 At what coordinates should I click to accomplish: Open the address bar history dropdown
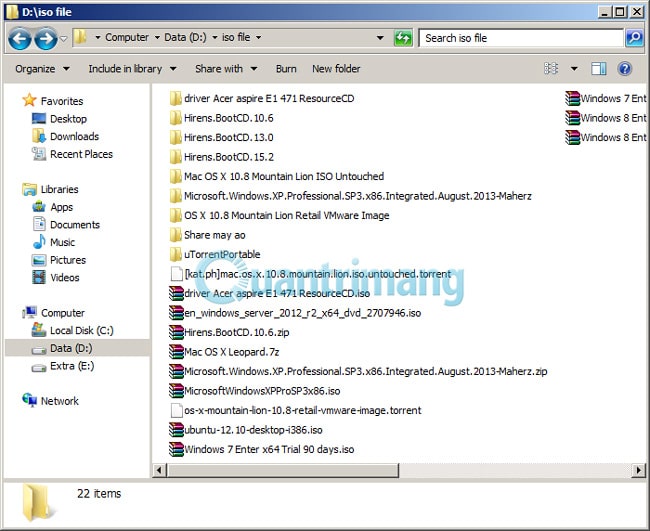[x=380, y=38]
